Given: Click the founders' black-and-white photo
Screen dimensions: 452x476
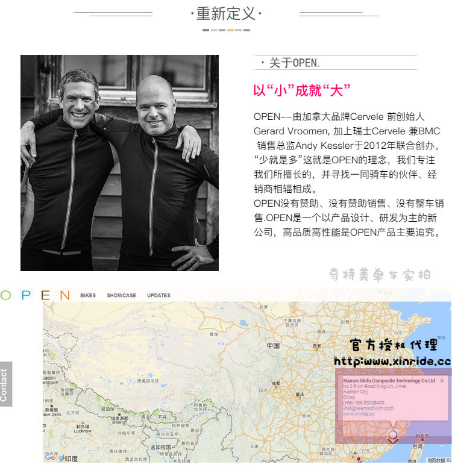Looking at the screenshot, I should (x=119, y=163).
